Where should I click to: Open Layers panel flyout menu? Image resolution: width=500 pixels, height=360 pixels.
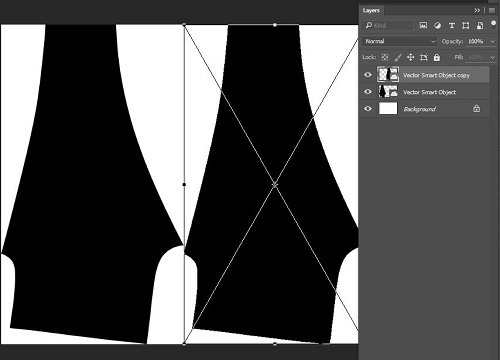(492, 10)
